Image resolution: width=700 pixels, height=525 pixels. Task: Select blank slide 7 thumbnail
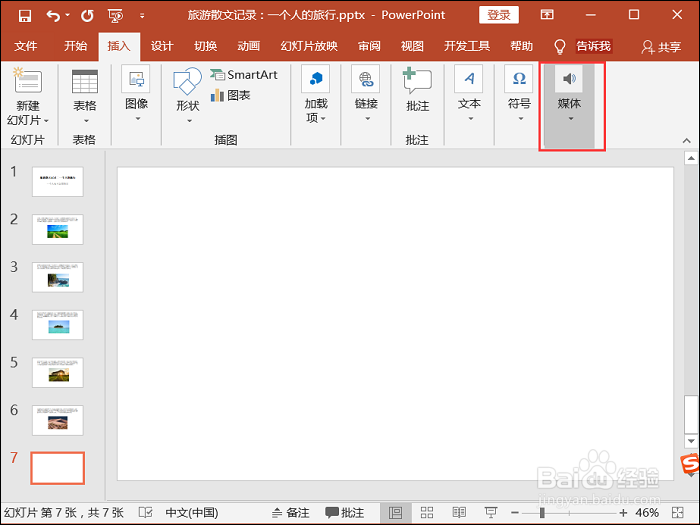[58, 468]
